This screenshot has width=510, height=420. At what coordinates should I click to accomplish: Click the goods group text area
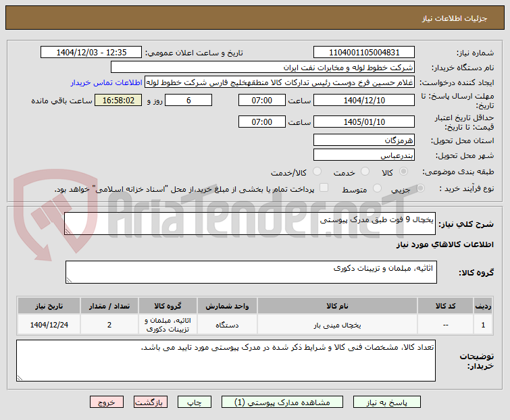point(251,272)
